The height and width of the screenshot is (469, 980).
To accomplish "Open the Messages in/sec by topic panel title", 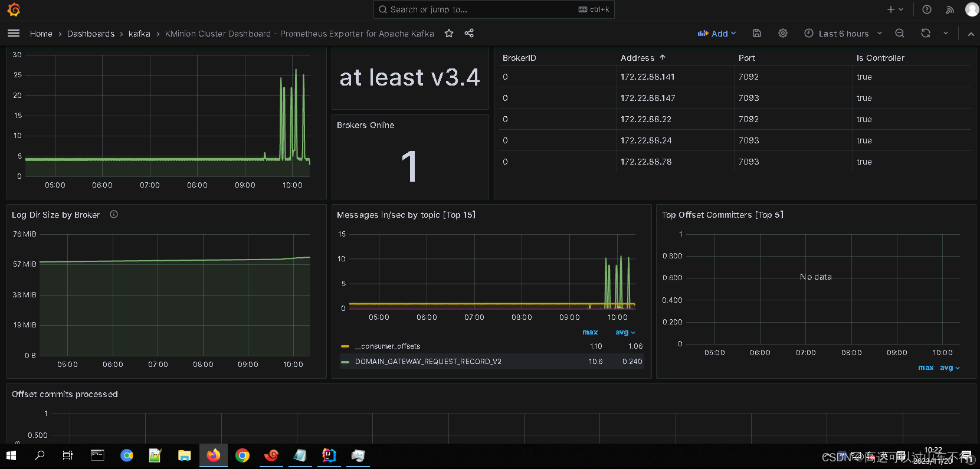I will (x=406, y=215).
